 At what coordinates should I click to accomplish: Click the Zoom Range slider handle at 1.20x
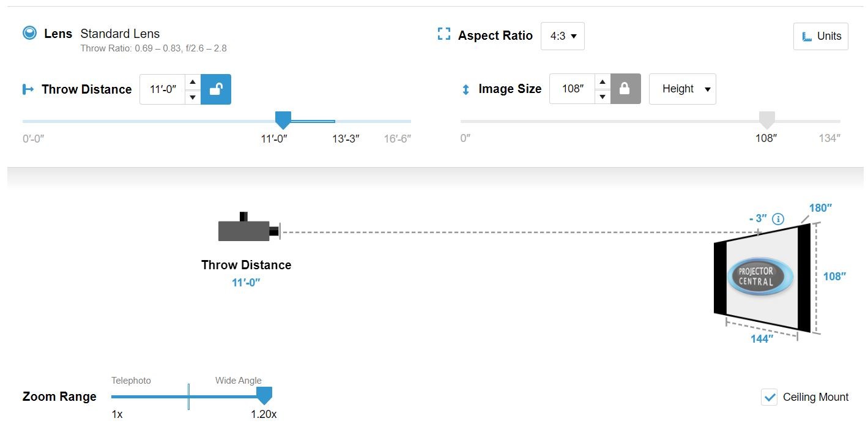(264, 395)
